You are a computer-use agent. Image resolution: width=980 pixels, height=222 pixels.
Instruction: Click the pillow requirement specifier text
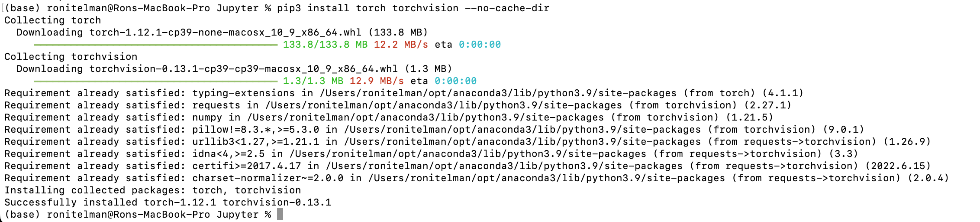tap(255, 130)
